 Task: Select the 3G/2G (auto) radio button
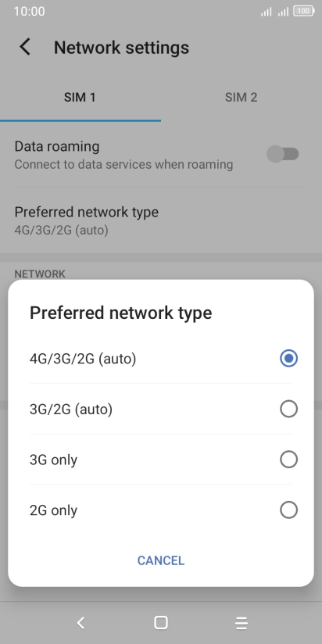288,409
